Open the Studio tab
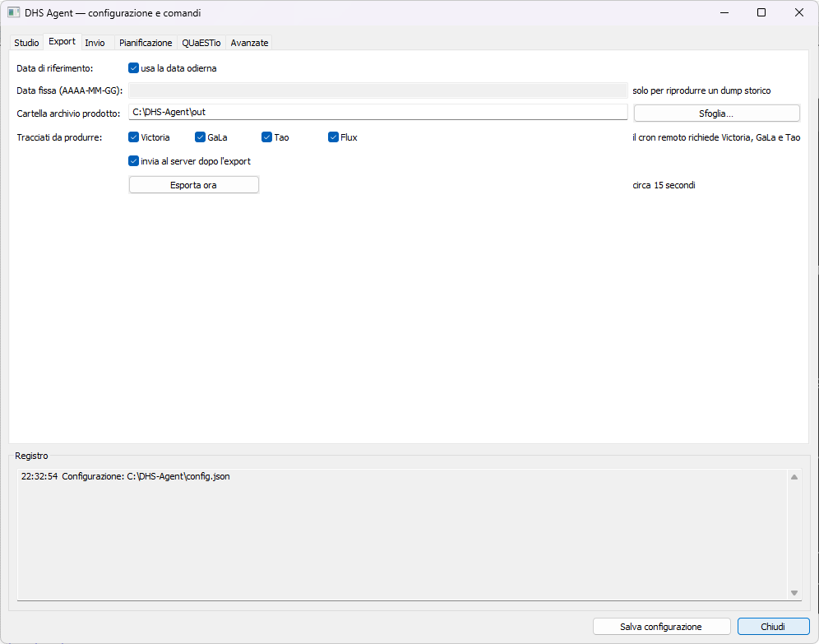 pyautogui.click(x=26, y=43)
